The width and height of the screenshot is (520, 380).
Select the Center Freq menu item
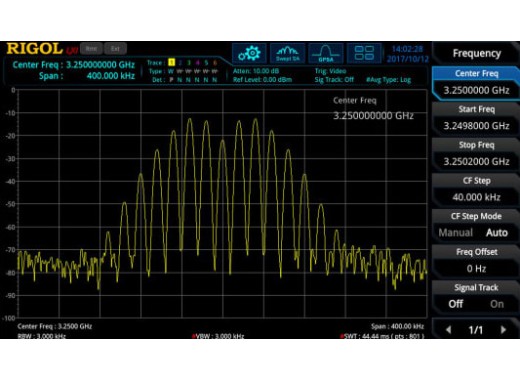[476, 82]
